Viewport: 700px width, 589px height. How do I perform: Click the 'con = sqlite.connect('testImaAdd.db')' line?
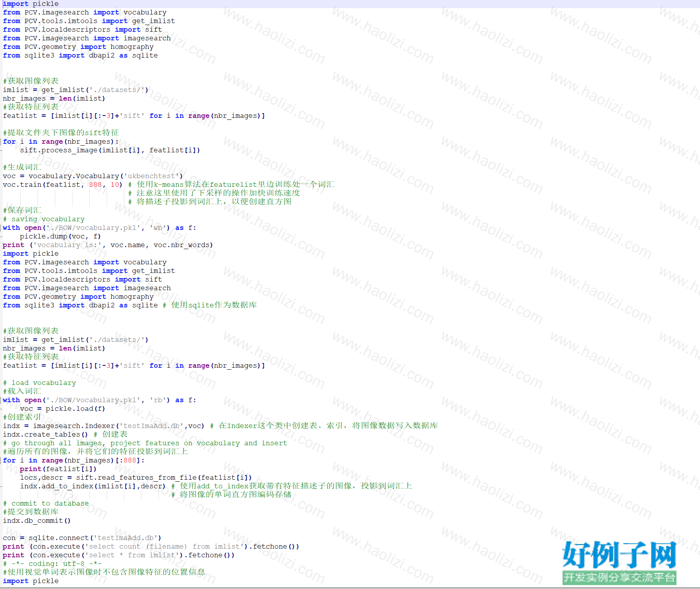click(x=82, y=538)
